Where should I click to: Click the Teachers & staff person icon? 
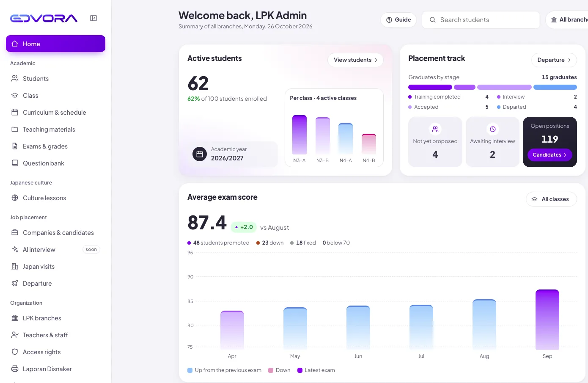(15, 335)
